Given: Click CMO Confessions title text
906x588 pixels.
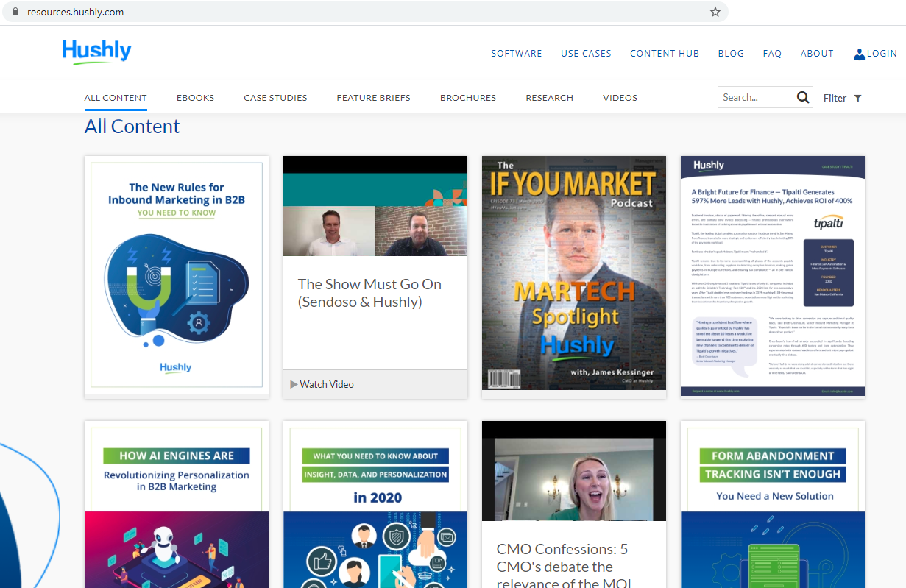Looking at the screenshot, I should pos(565,567).
